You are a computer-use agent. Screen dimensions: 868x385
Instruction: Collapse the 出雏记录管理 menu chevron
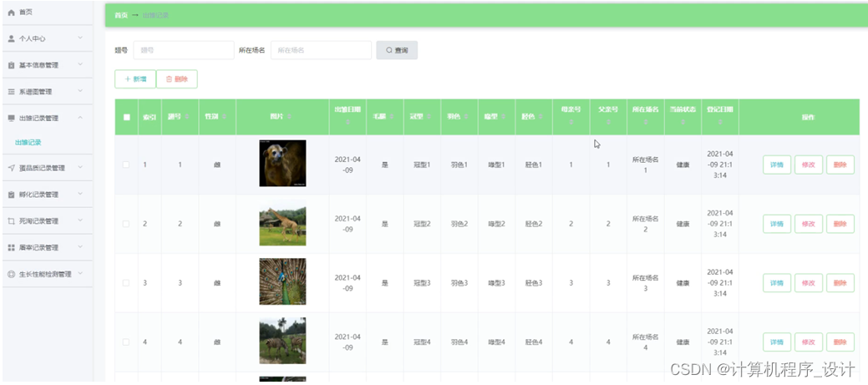[80, 118]
